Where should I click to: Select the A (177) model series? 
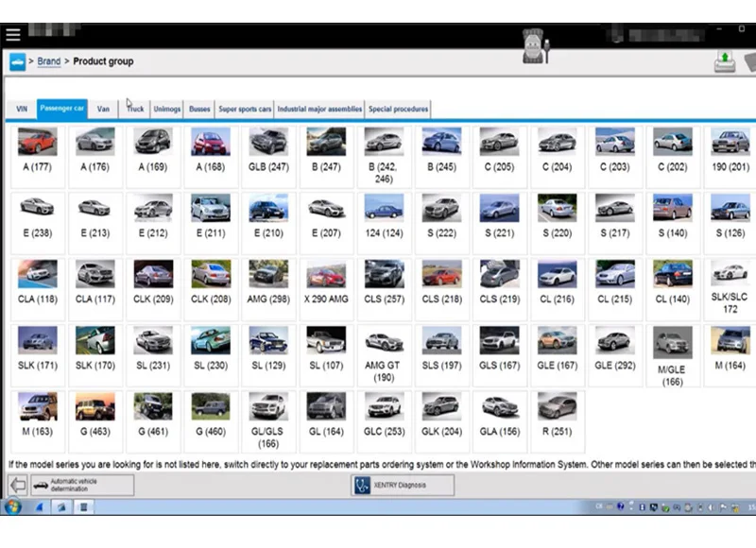pyautogui.click(x=38, y=151)
